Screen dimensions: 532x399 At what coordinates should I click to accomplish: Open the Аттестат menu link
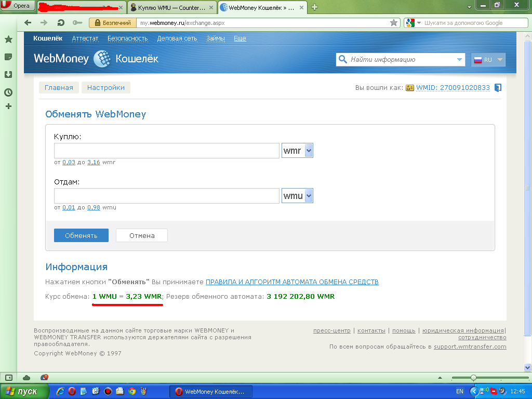pos(85,38)
